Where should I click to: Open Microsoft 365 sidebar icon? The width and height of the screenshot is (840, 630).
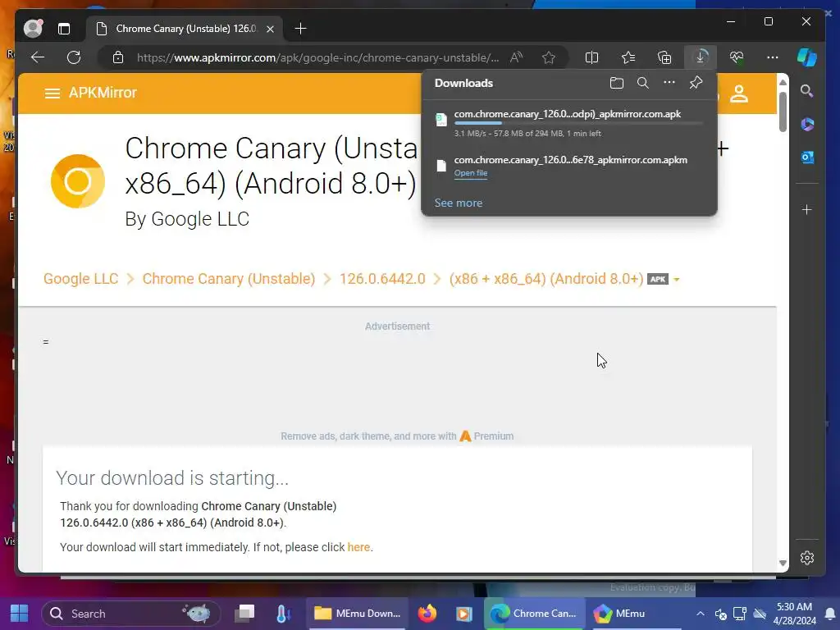pyautogui.click(x=807, y=125)
